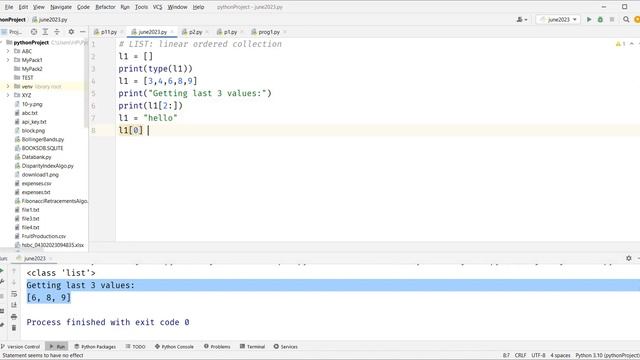Open Run panel wrench configuration icon

pyautogui.click(x=2, y=282)
